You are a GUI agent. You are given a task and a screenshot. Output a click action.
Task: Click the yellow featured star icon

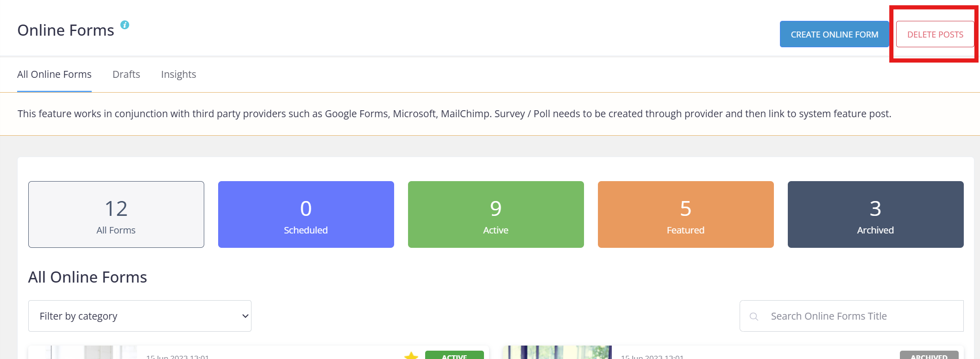pos(411,355)
